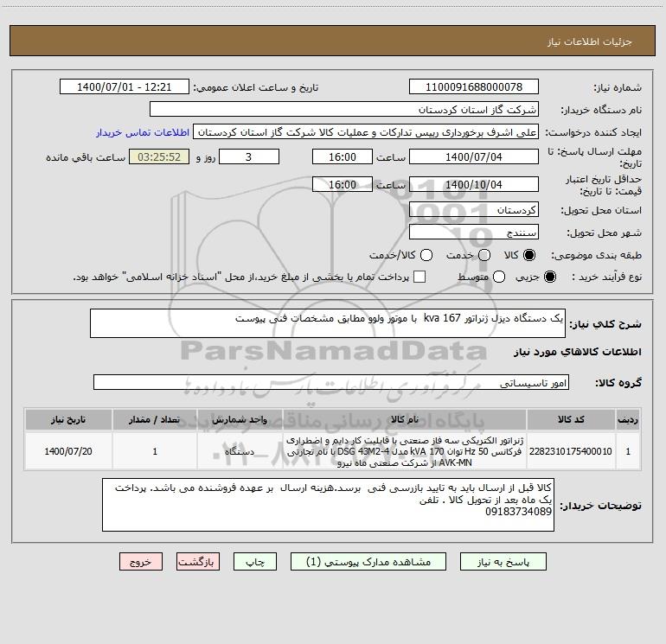Click the بازگشت back button
The image size is (666, 644).
coord(198,562)
